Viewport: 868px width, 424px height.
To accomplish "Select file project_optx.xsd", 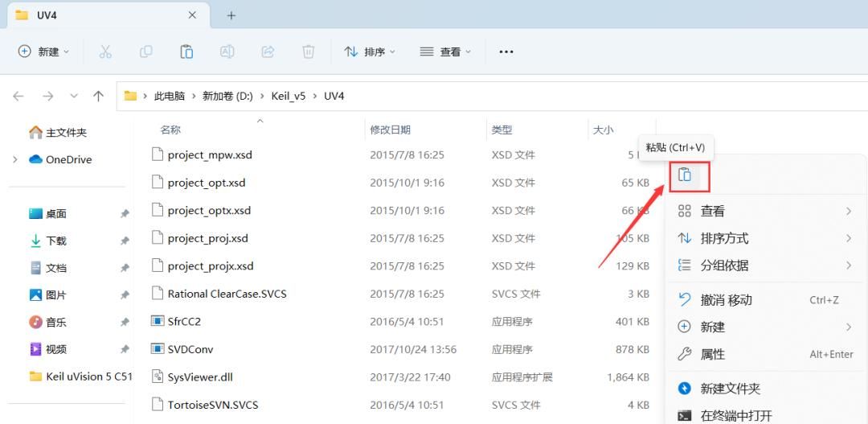I will point(209,210).
